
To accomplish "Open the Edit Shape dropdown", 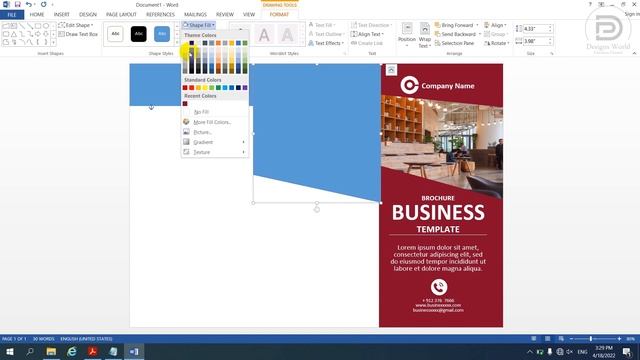I will pyautogui.click(x=76, y=25).
